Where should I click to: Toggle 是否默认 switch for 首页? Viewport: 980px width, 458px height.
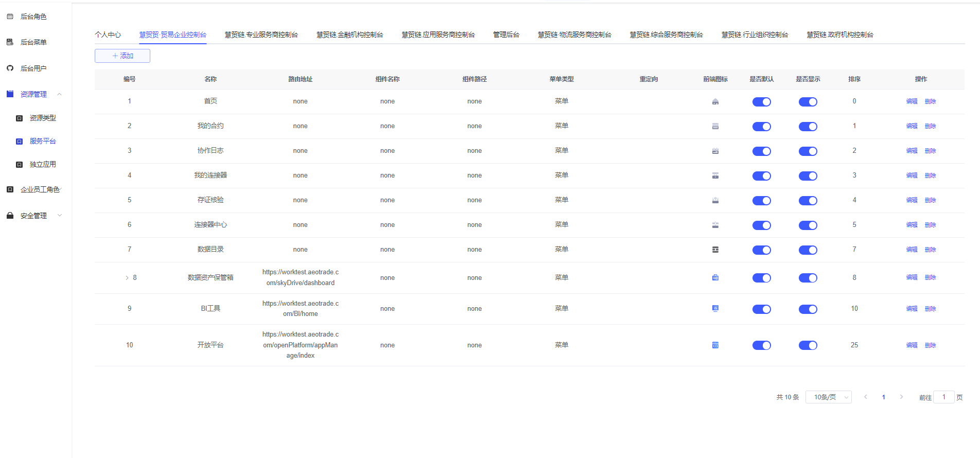(761, 102)
